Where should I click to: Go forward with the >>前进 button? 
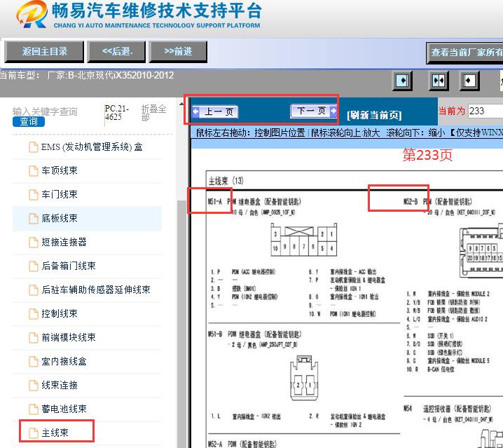178,51
